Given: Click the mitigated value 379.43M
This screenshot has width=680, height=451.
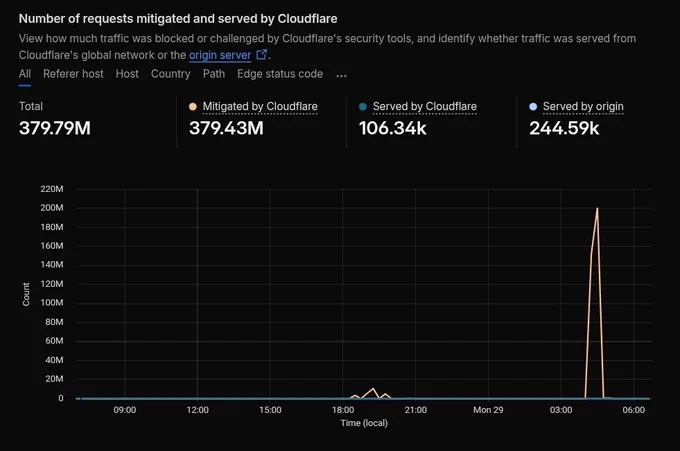Looking at the screenshot, I should click(226, 128).
